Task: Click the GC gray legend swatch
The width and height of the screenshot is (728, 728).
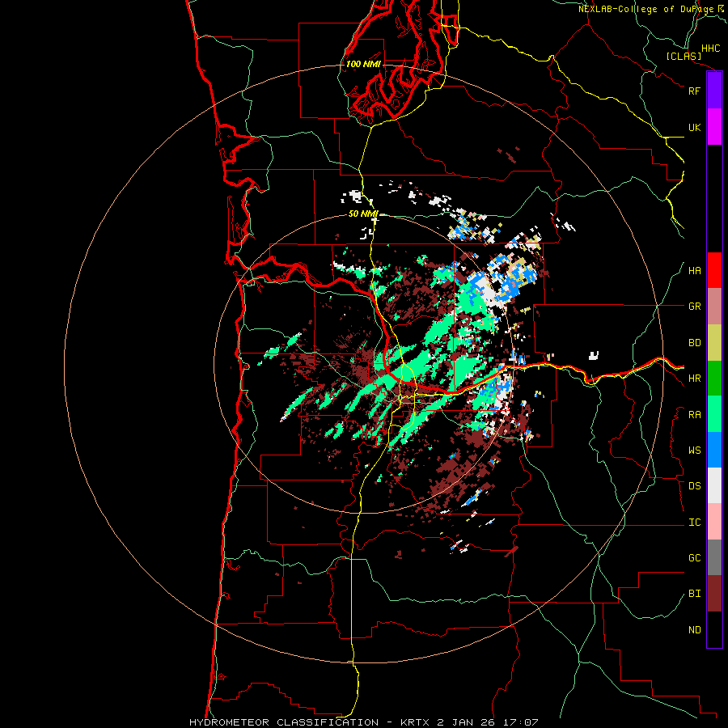Action: pos(714,557)
